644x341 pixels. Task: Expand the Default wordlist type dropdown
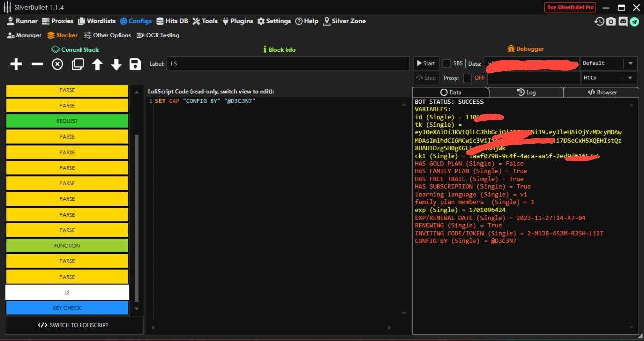[630, 63]
